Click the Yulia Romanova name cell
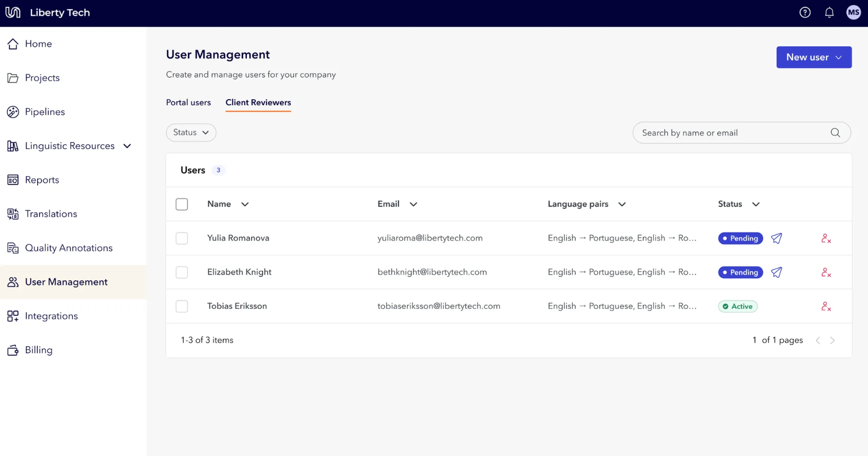The height and width of the screenshot is (456, 868). click(x=238, y=238)
